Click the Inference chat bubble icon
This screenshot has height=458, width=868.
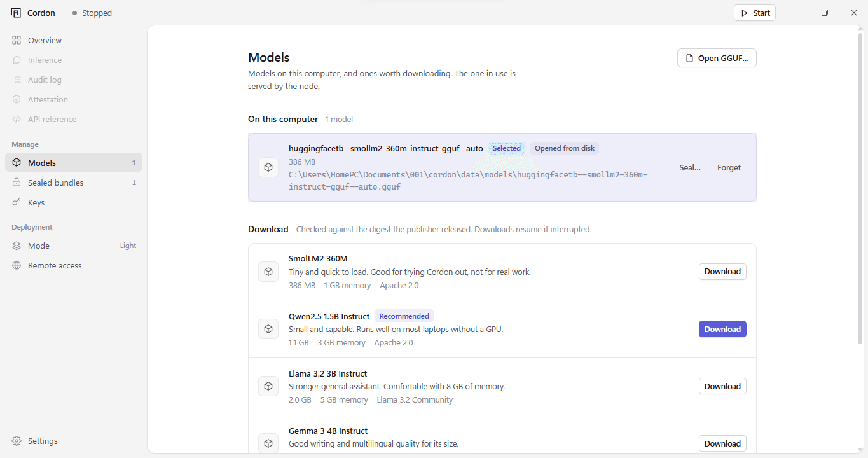pyautogui.click(x=17, y=60)
